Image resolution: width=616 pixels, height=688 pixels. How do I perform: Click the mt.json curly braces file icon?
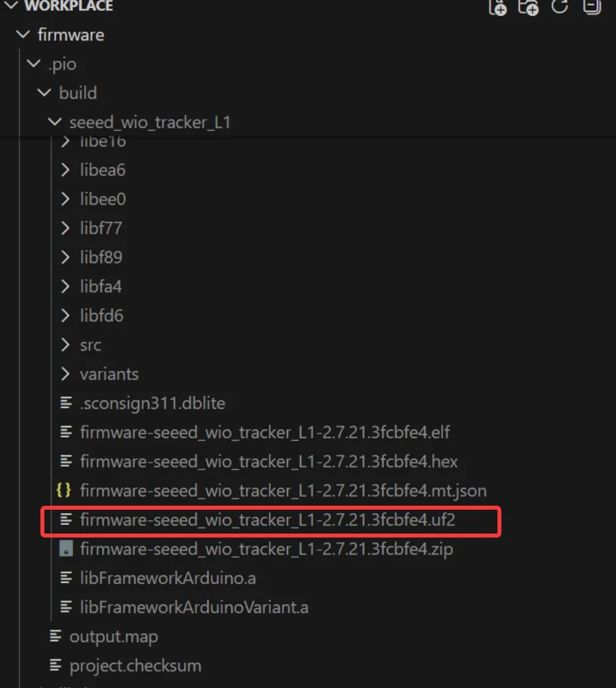64,490
